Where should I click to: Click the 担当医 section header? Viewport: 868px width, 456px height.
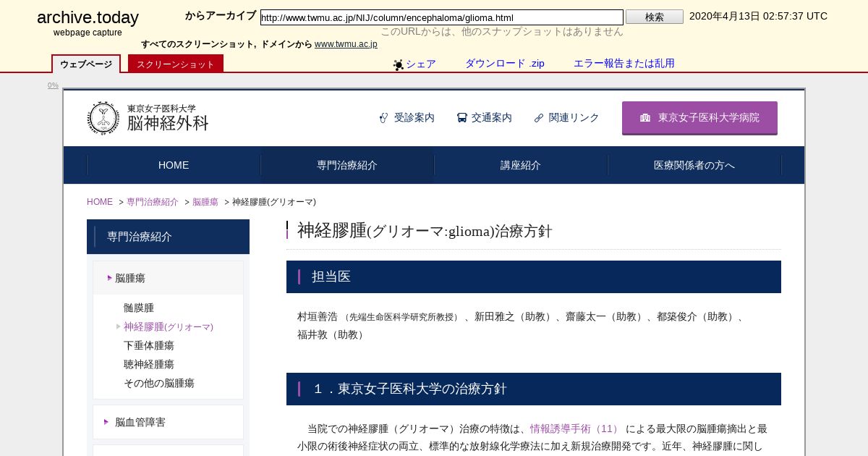(534, 276)
